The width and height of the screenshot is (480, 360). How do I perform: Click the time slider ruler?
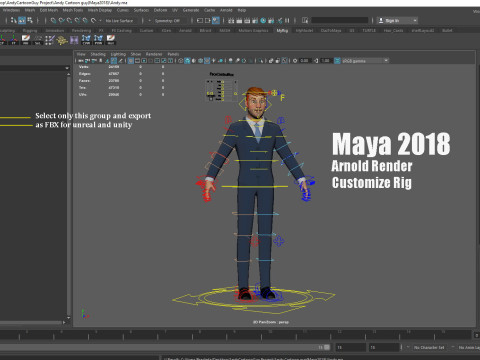coord(237,335)
